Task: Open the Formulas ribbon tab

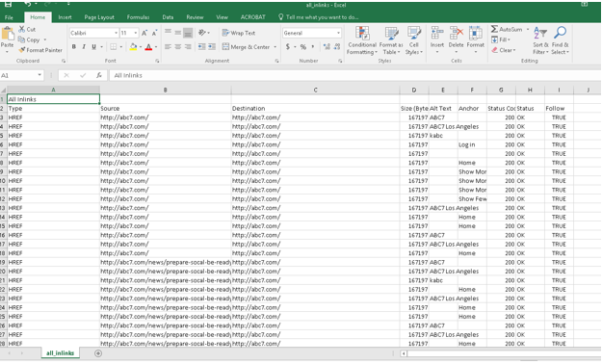Action: pyautogui.click(x=138, y=17)
